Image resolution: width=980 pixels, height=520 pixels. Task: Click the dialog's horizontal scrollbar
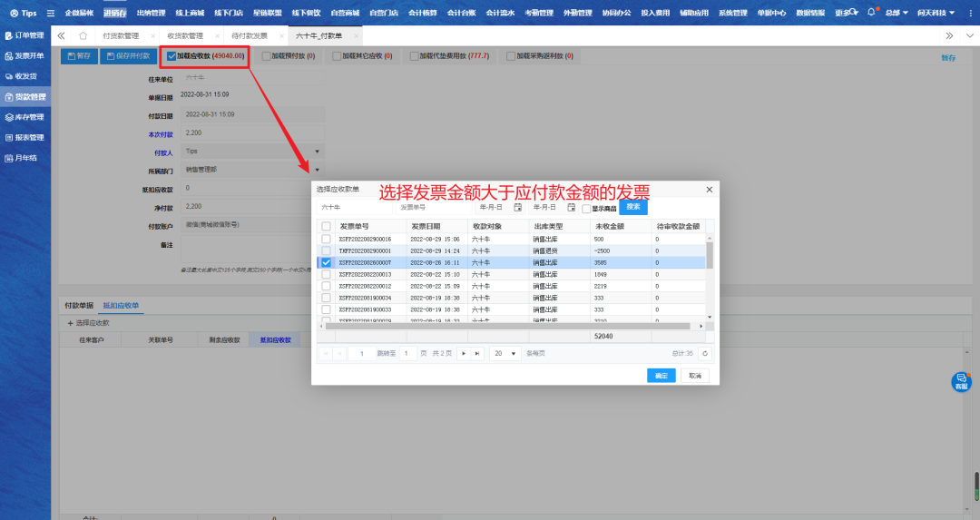coord(508,326)
